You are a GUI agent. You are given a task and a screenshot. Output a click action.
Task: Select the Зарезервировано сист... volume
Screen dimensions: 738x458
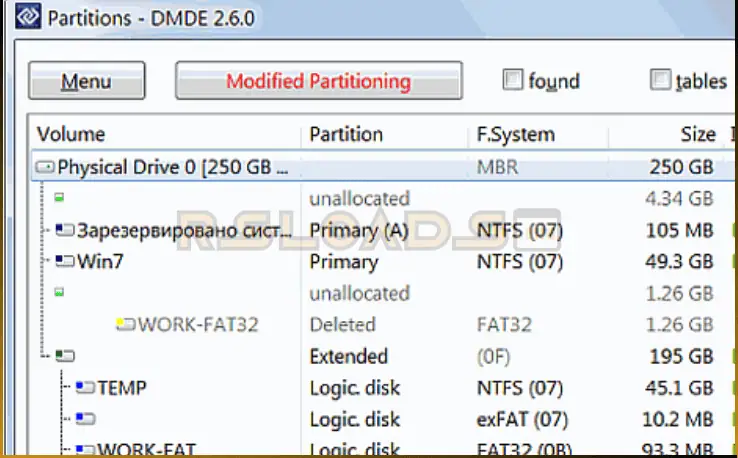(x=184, y=230)
